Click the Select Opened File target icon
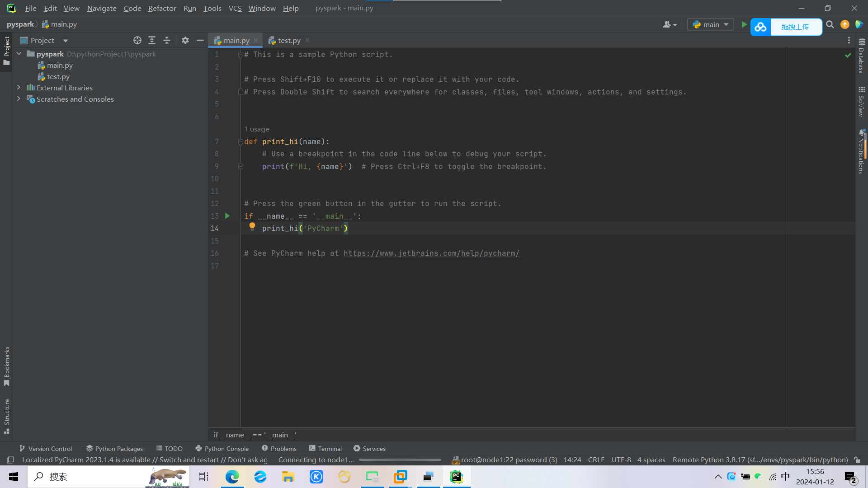 click(137, 41)
